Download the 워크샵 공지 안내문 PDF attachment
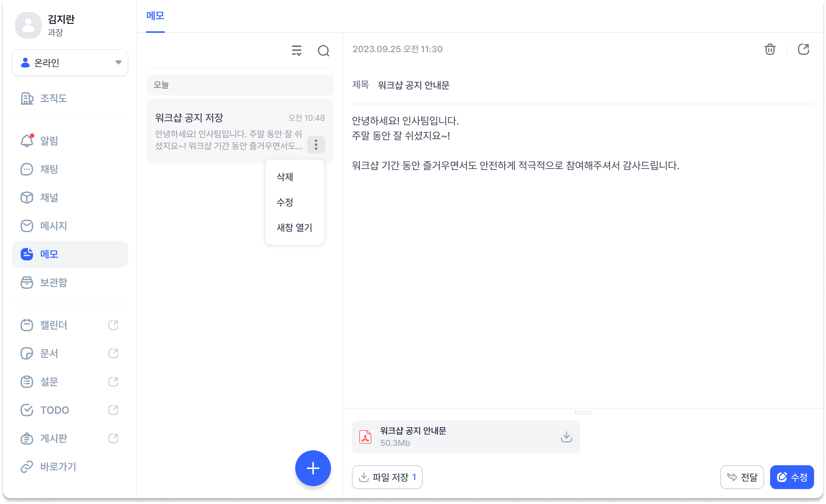The image size is (826, 504). (566, 437)
